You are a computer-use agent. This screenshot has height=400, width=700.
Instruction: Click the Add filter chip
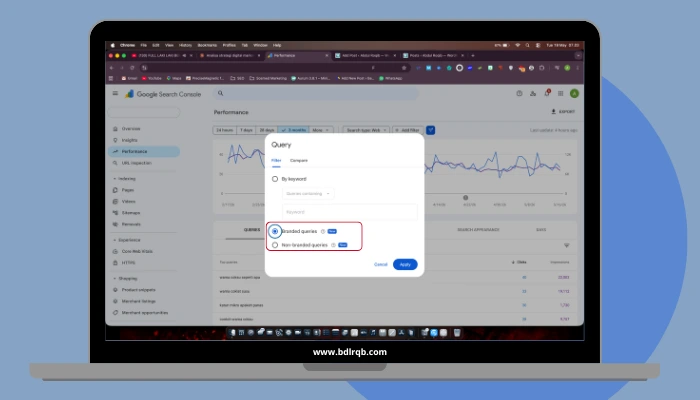[407, 130]
